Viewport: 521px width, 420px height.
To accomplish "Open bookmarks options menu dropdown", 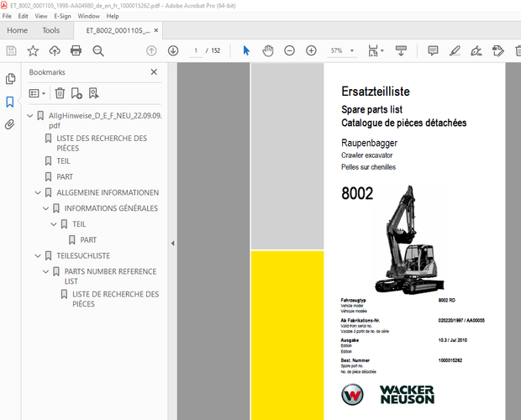I will 37,93.
